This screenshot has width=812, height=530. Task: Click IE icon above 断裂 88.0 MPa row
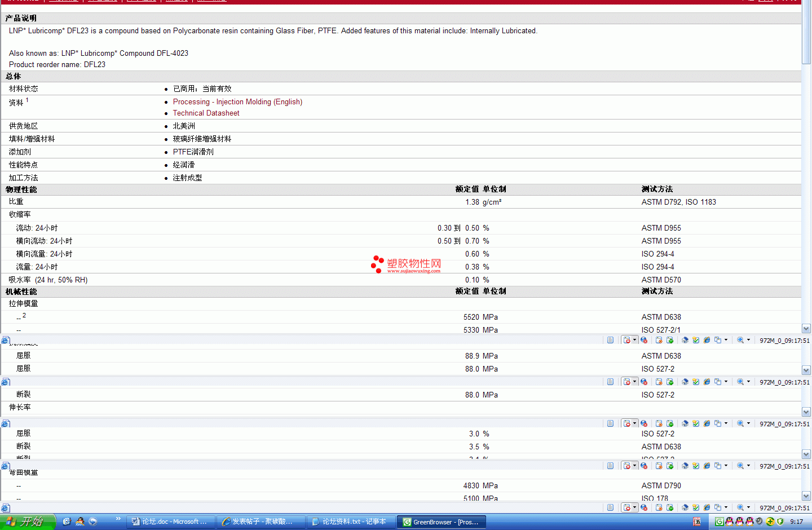pos(707,382)
